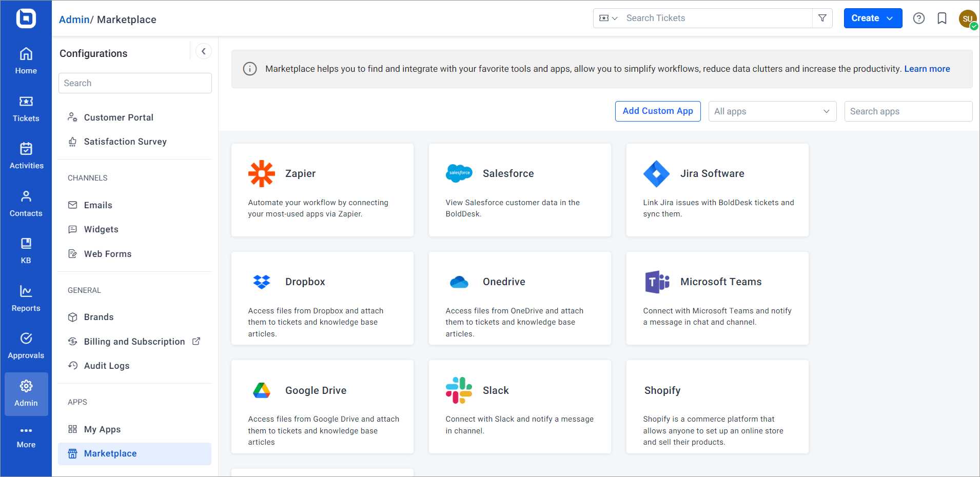Expand the Create button dropdown
Viewport: 980px width, 477px height.
[x=890, y=18]
